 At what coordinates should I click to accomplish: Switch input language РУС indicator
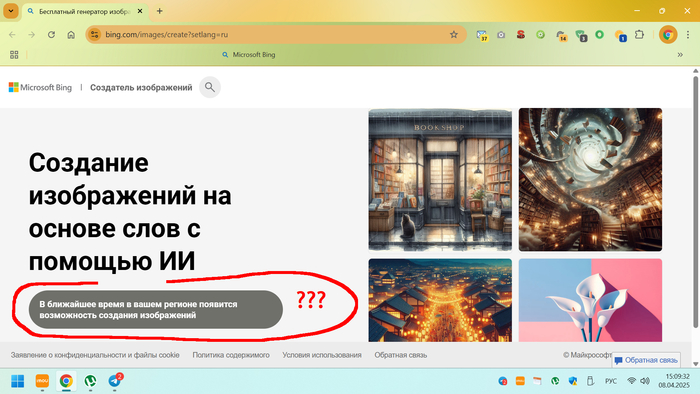tap(611, 381)
